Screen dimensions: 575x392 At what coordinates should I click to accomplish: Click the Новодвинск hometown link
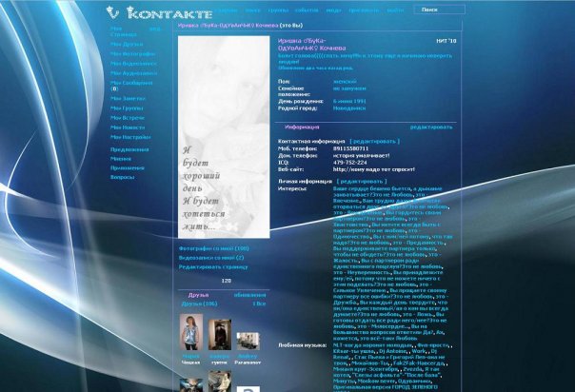[349, 108]
